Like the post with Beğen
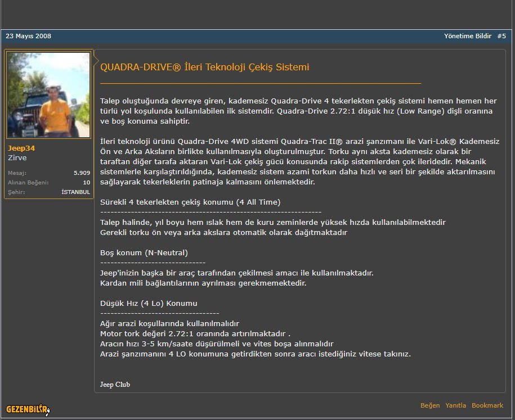 [430, 405]
